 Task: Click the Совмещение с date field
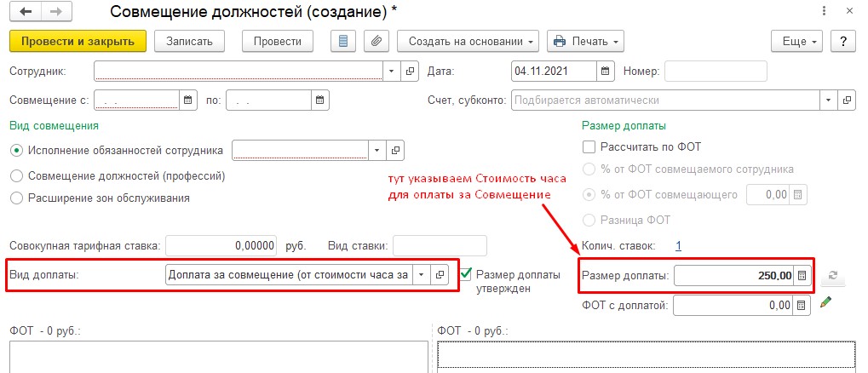[x=137, y=100]
